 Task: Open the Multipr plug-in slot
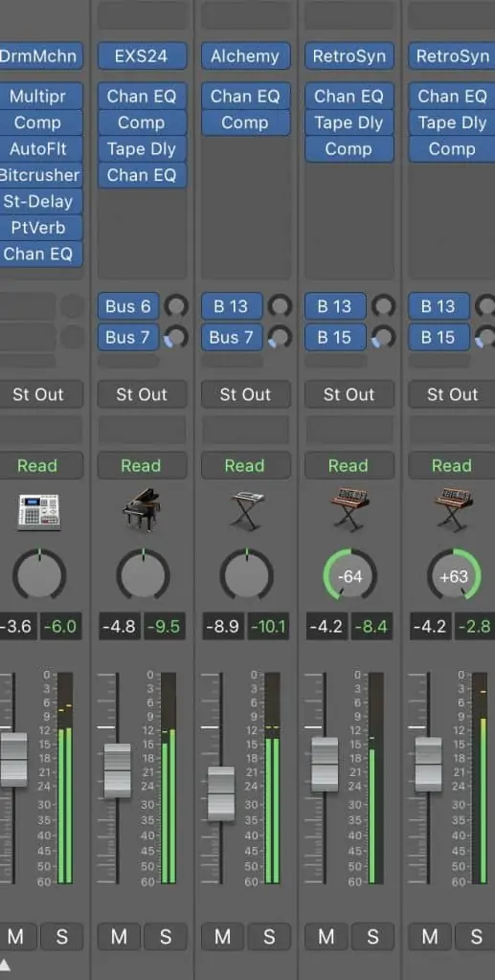(x=40, y=97)
